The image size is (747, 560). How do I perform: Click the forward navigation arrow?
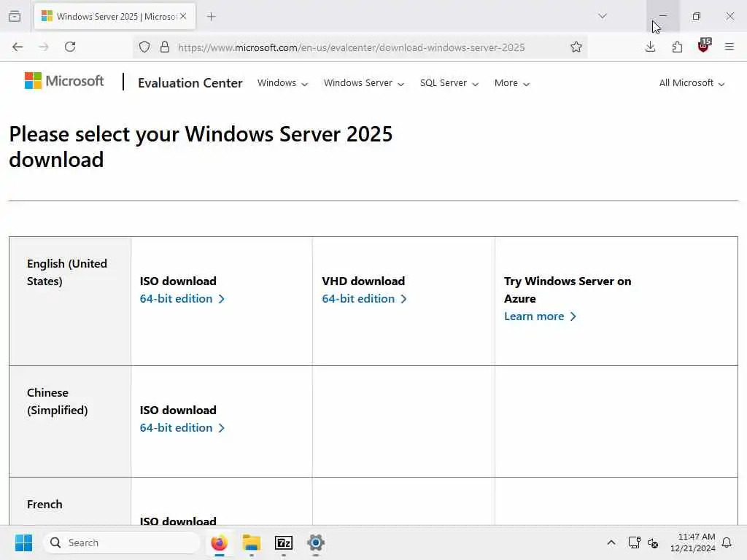(x=44, y=47)
